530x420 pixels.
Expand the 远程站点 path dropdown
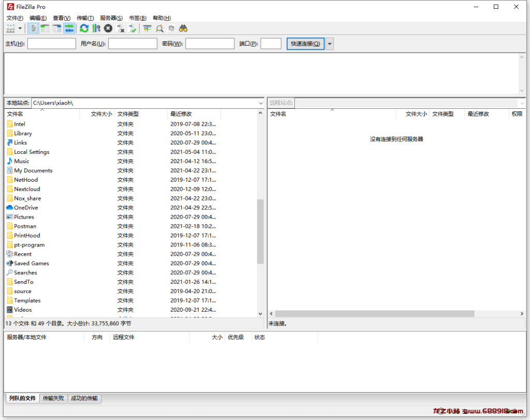tap(522, 103)
